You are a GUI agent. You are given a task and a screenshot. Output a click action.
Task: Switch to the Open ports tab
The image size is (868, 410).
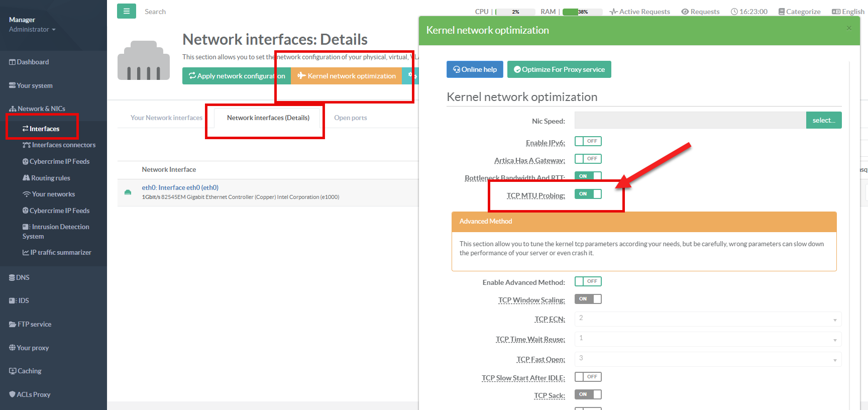350,118
